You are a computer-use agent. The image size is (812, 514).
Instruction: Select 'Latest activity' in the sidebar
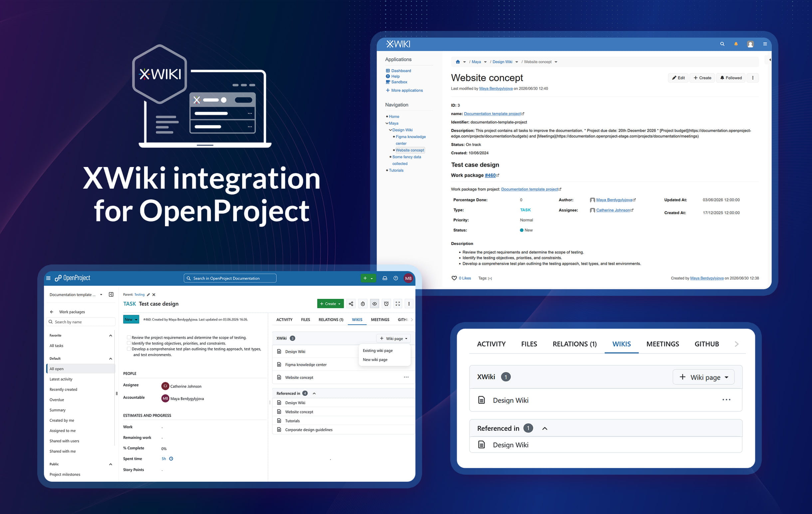61,379
